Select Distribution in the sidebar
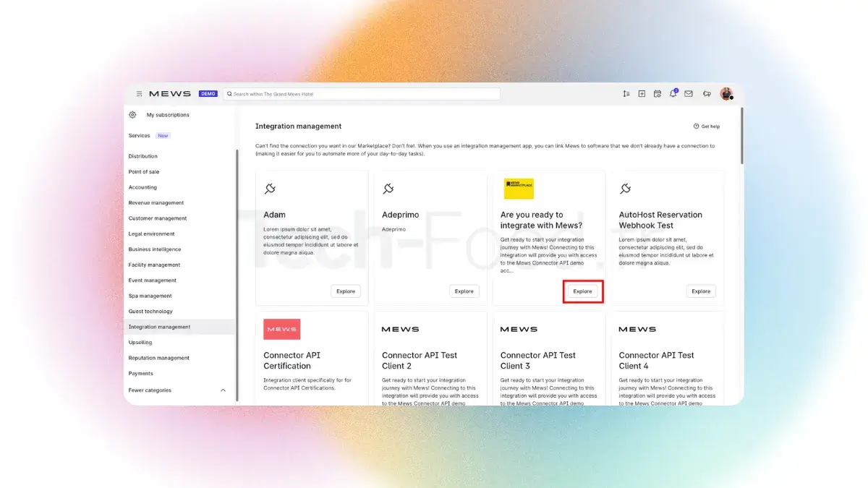This screenshot has height=488, width=868. 143,156
